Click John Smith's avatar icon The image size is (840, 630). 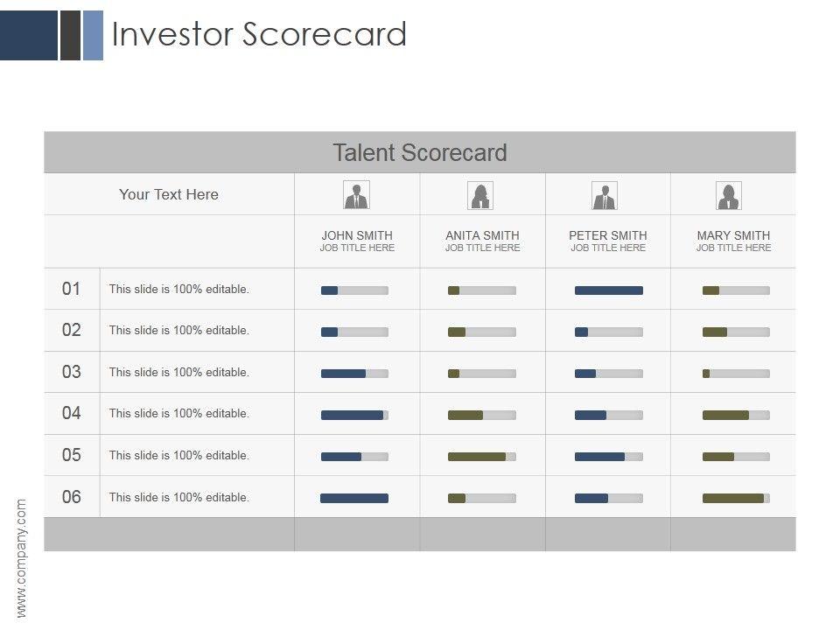pyautogui.click(x=356, y=195)
